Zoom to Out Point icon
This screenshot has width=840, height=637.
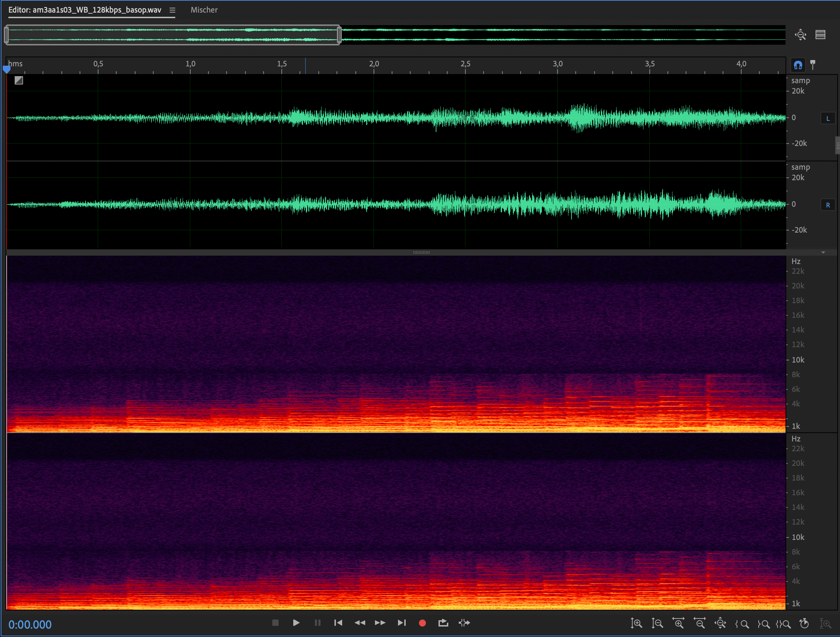click(x=763, y=624)
